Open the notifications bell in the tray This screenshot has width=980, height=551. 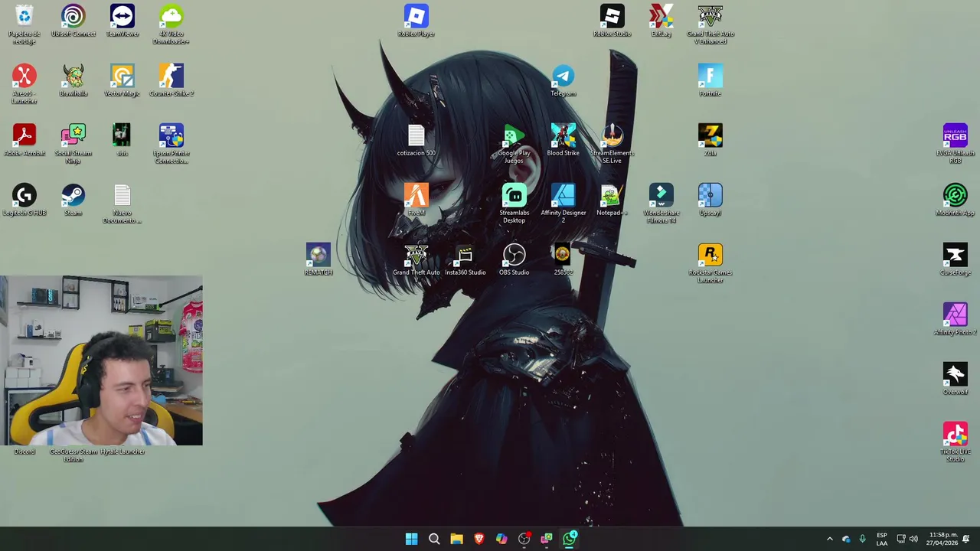click(966, 539)
